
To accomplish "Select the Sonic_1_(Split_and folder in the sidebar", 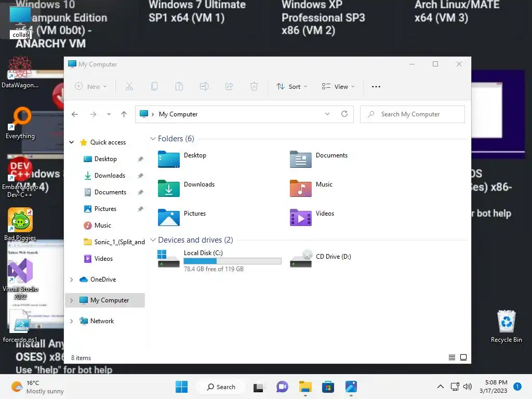I will pyautogui.click(x=114, y=242).
